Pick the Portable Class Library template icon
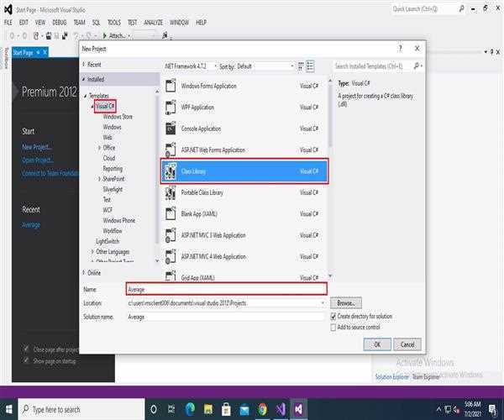This screenshot has width=504, height=420. pyautogui.click(x=171, y=192)
